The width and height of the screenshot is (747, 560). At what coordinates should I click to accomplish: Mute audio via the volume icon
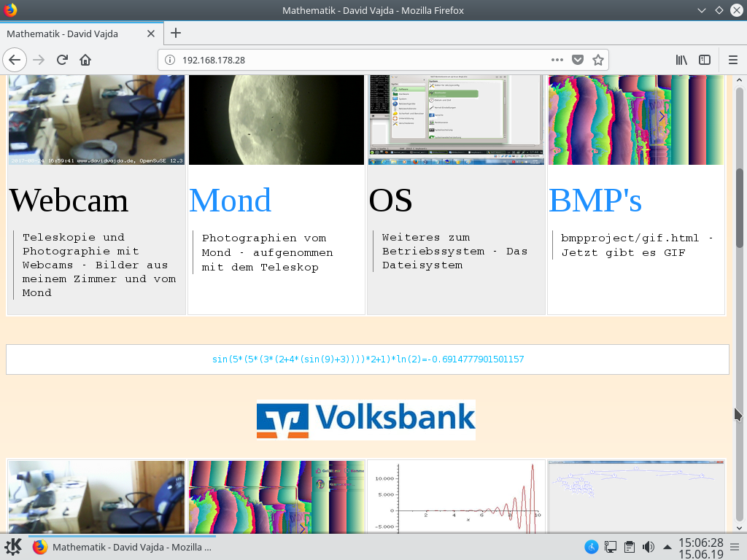[x=648, y=547]
